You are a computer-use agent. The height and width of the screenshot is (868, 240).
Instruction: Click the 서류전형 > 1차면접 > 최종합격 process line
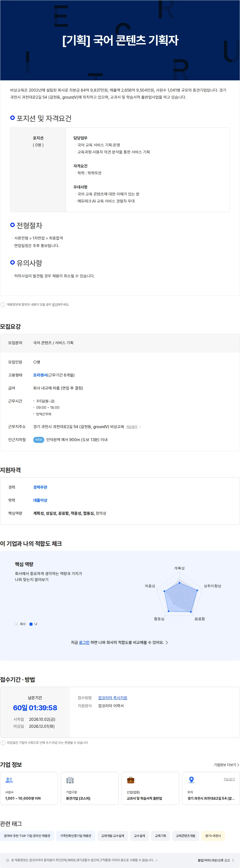38,238
